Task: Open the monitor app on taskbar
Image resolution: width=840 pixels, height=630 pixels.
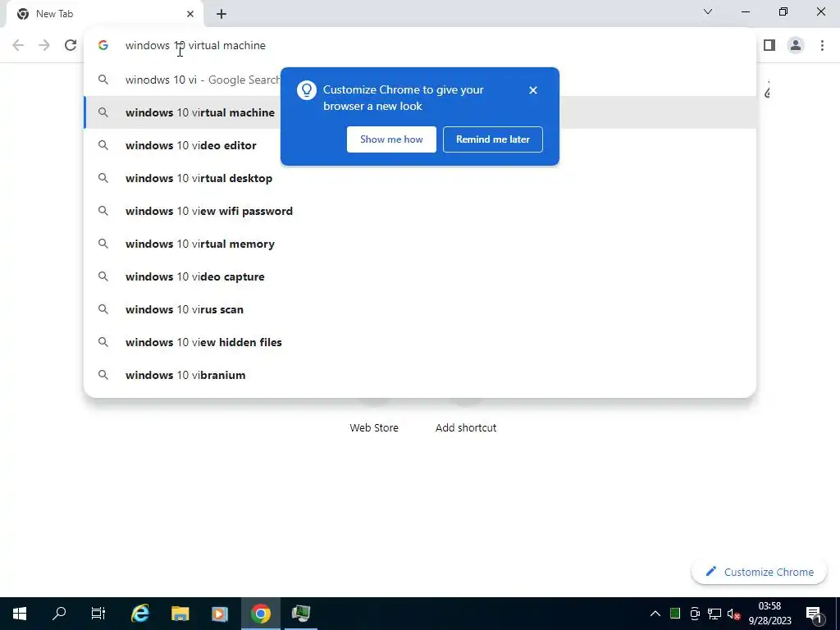Action: [x=301, y=614]
